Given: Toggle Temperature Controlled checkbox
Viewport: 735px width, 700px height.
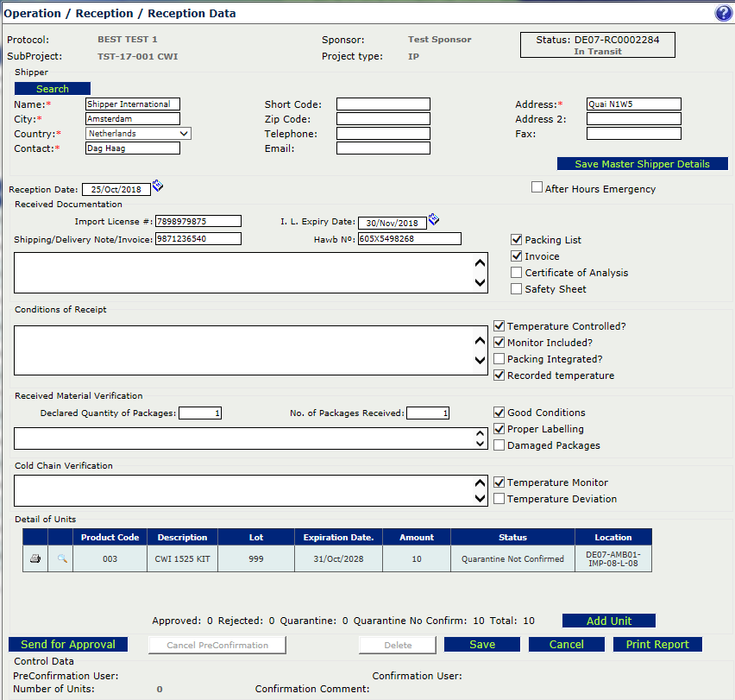Looking at the screenshot, I should coord(499,326).
